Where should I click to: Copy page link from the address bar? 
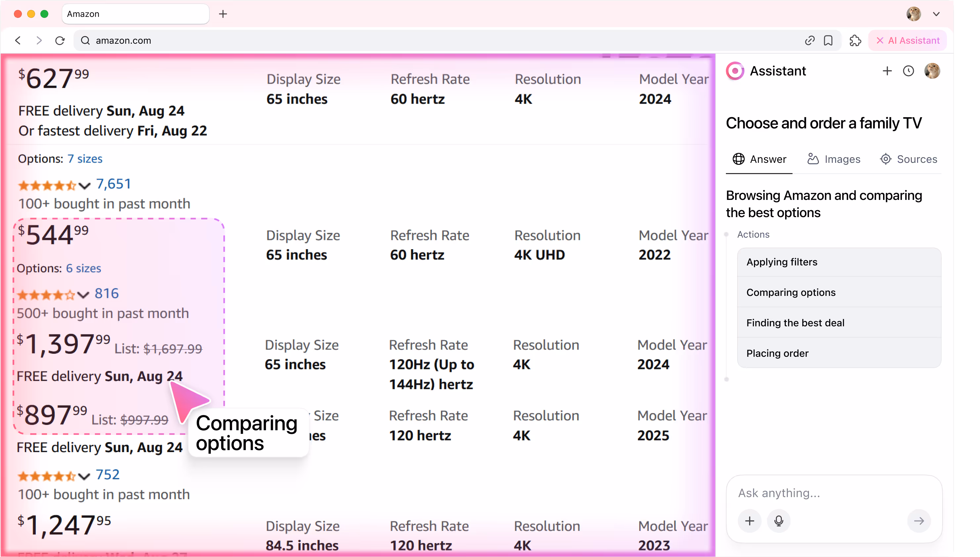click(810, 40)
